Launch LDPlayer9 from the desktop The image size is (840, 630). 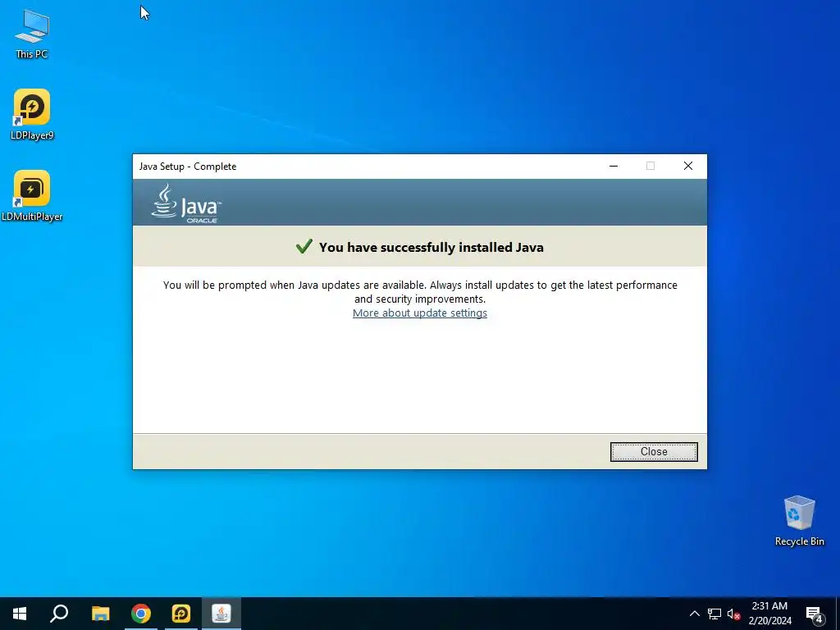32,115
